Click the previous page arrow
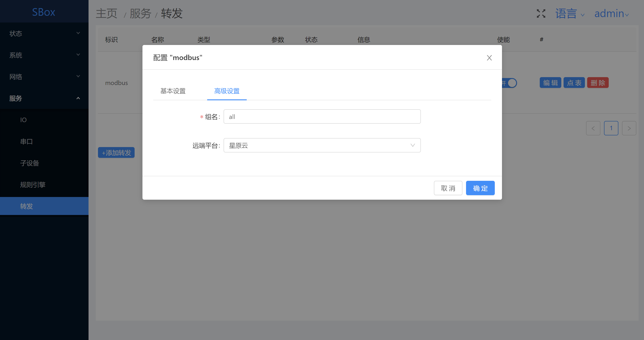Viewport: 644px width, 340px height. point(593,128)
